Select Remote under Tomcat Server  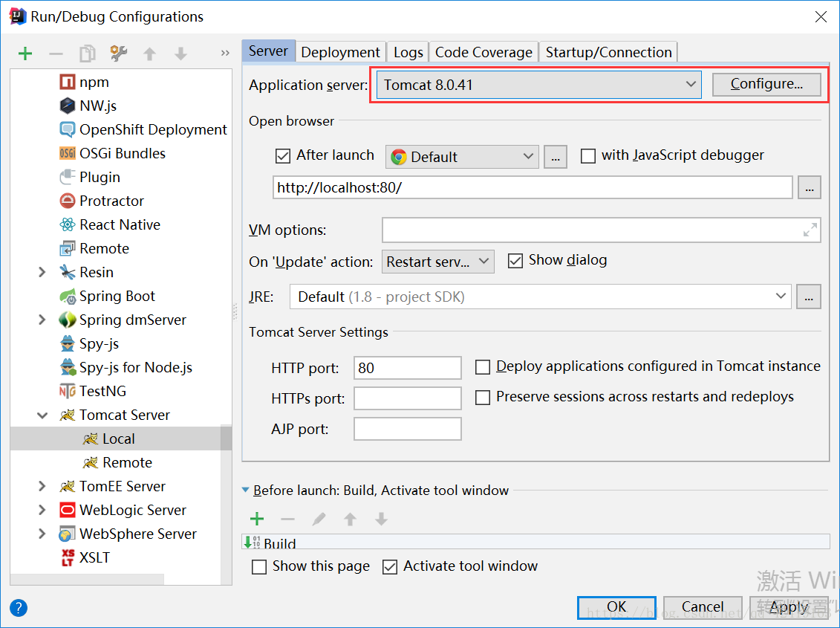tap(116, 462)
